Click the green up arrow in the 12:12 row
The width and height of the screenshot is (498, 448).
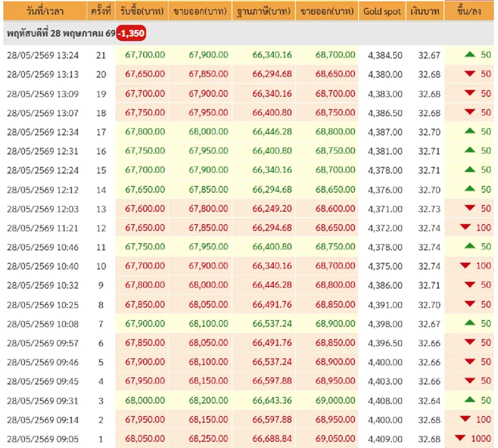click(470, 189)
